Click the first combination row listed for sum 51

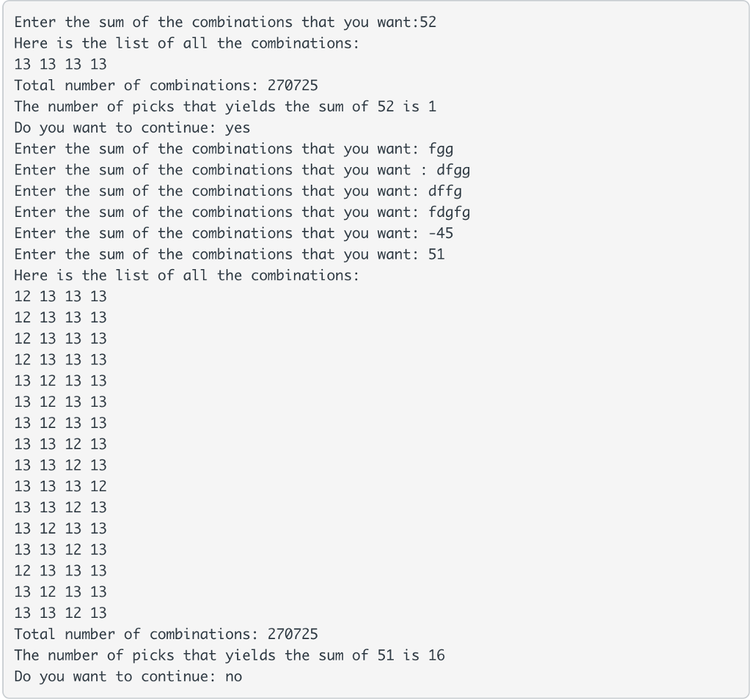[x=60, y=297]
